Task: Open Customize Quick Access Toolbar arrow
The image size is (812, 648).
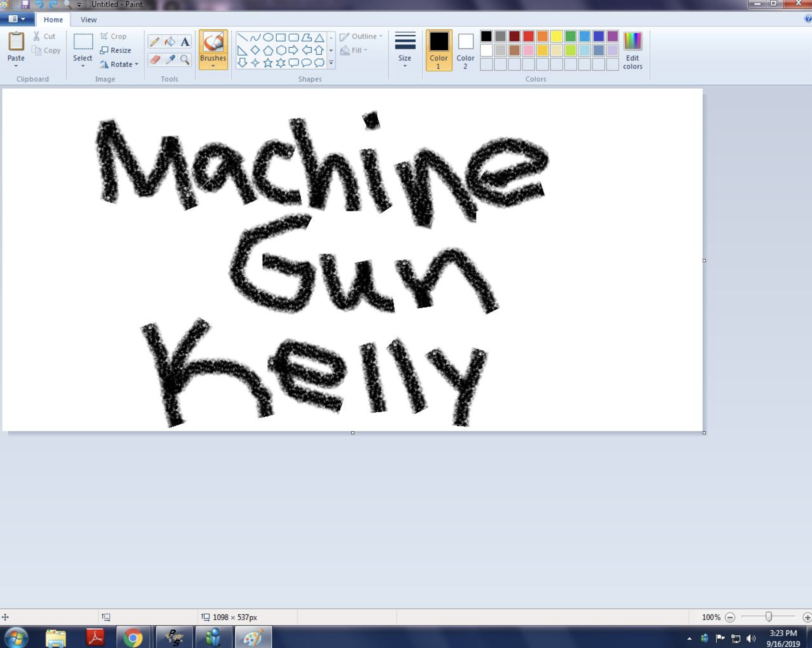Action: (x=79, y=5)
